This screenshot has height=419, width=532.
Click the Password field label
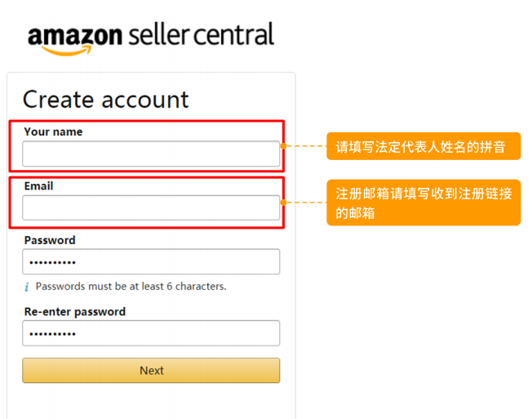[50, 240]
